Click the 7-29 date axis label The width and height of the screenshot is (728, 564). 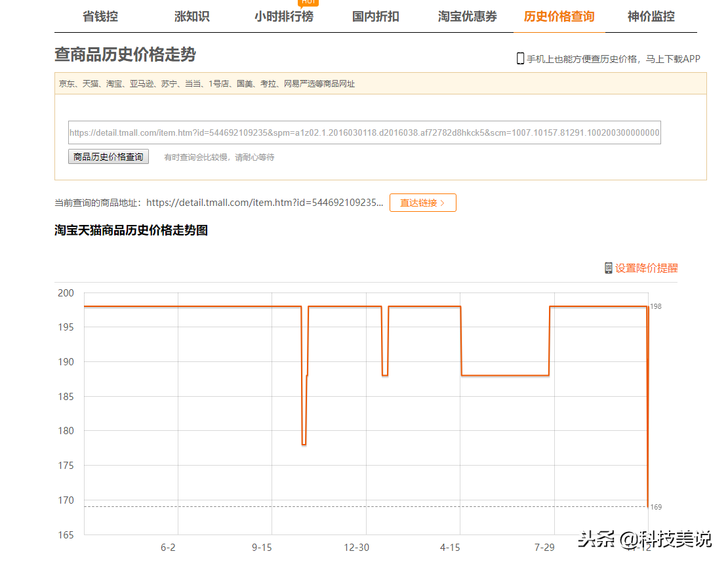click(x=544, y=548)
